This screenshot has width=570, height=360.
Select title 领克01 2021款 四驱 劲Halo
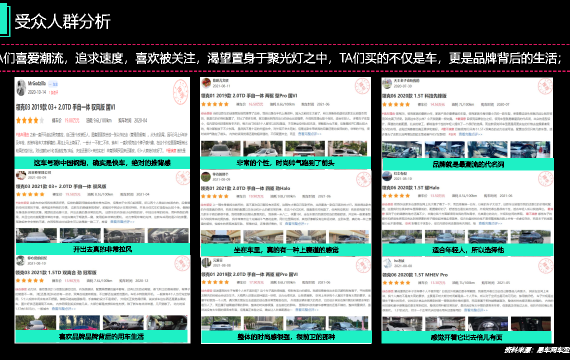pyautogui.click(x=246, y=188)
